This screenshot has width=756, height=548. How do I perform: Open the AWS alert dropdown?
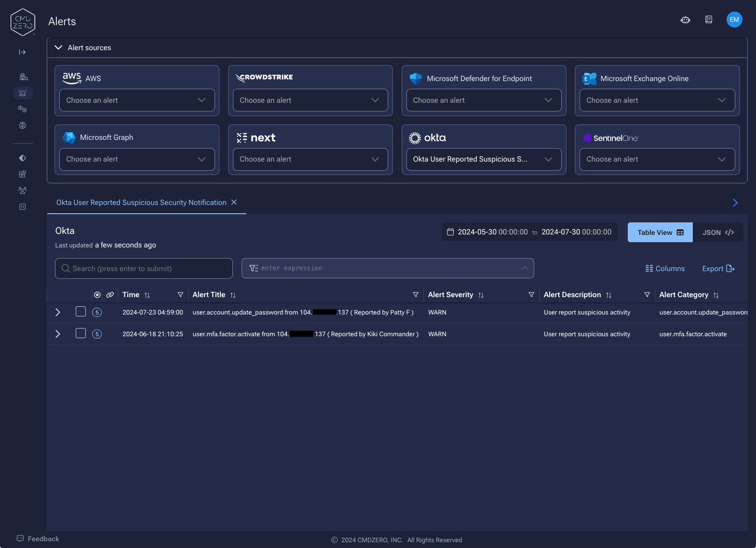point(137,100)
